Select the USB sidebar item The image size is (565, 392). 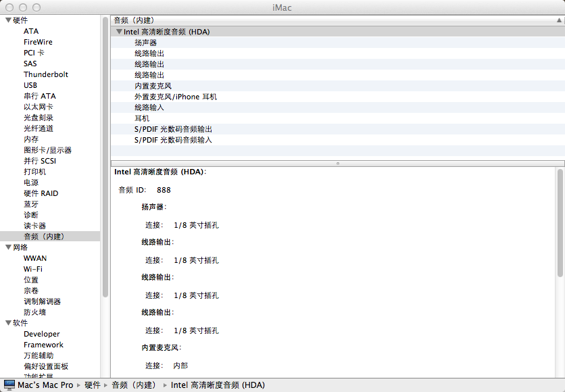coord(30,85)
